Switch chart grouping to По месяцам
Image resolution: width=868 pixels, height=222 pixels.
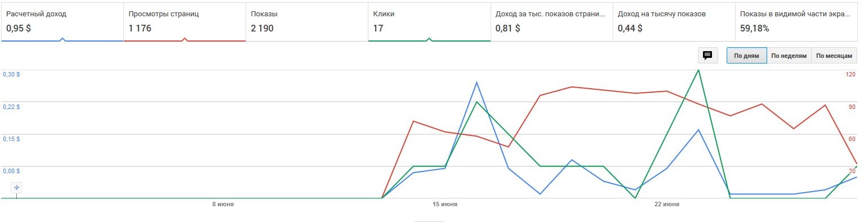(x=835, y=56)
